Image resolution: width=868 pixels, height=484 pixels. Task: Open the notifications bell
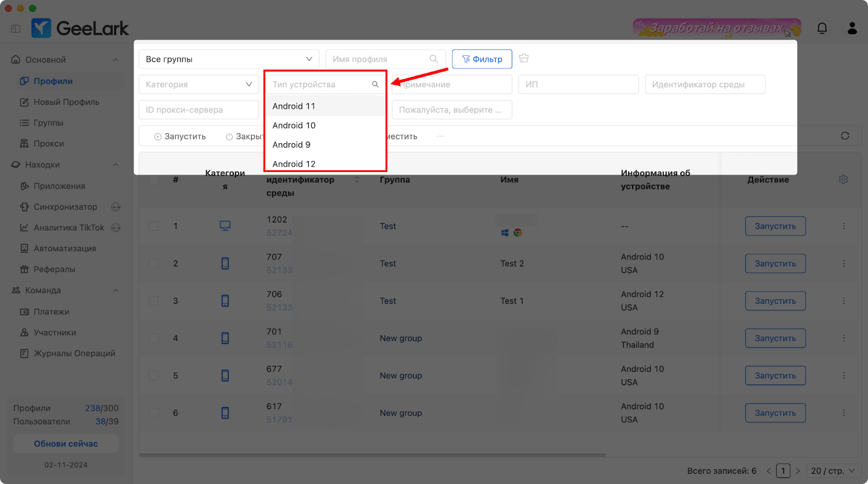click(822, 28)
